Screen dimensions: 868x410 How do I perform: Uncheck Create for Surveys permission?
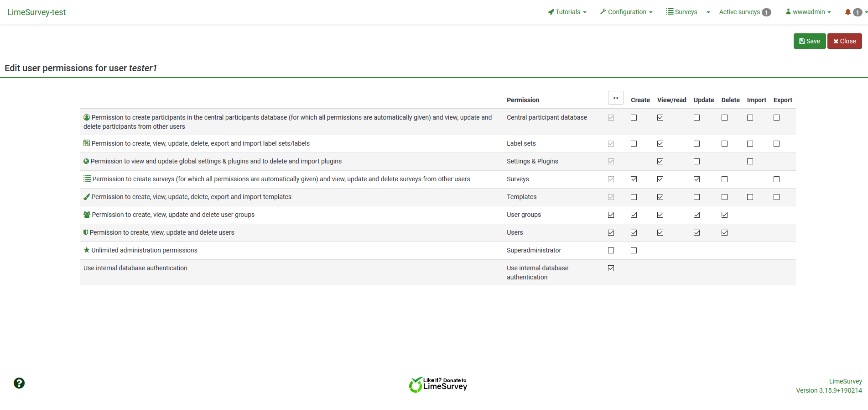point(634,179)
